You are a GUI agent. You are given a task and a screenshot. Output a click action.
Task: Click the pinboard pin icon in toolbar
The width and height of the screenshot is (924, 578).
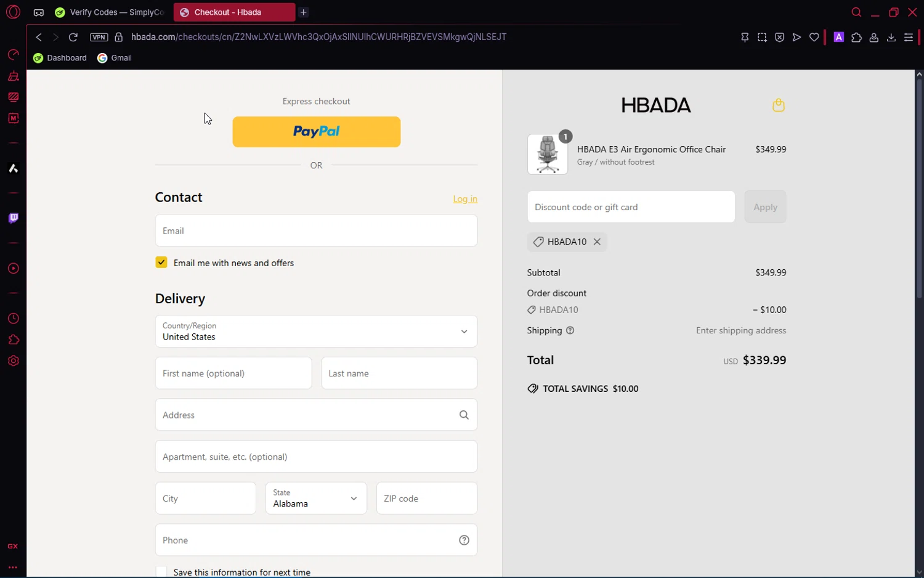click(x=745, y=38)
